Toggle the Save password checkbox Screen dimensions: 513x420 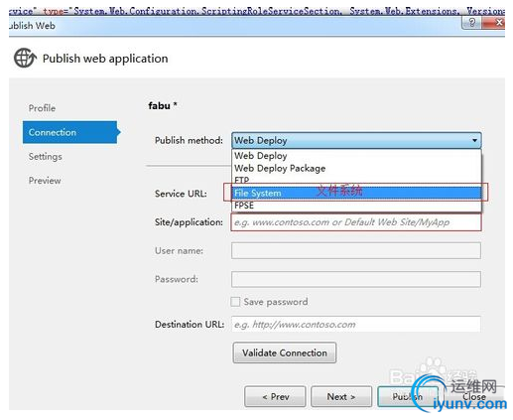click(x=235, y=302)
